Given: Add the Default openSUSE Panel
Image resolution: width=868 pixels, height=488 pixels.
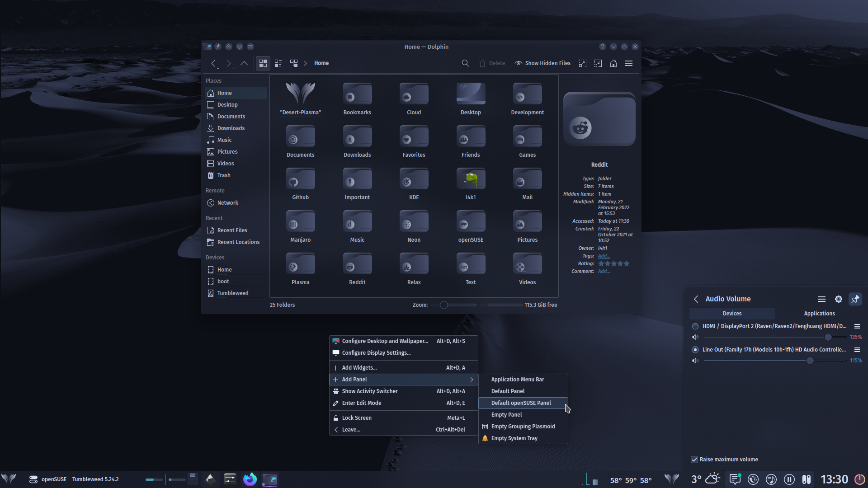Looking at the screenshot, I should tap(523, 403).
